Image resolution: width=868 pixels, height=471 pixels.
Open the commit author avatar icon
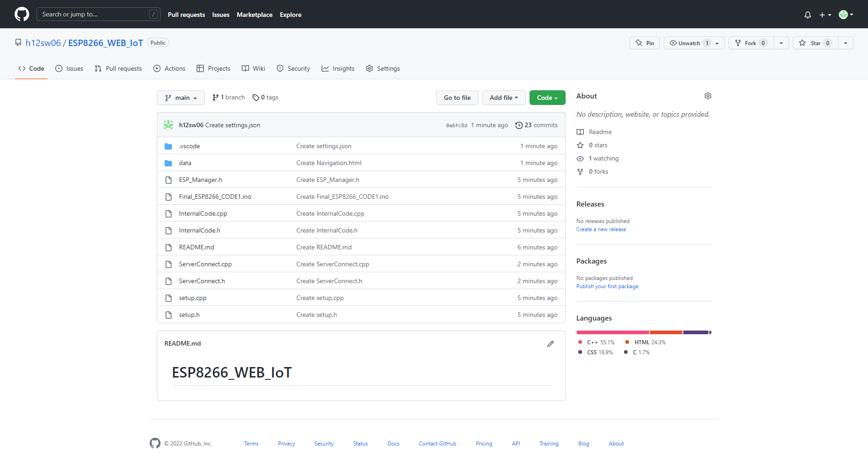click(x=168, y=125)
